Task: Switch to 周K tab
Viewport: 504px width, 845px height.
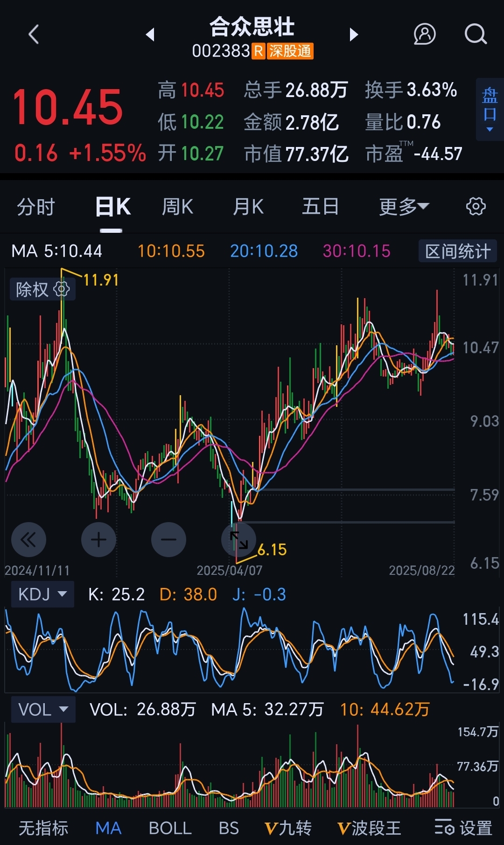Action: 177,206
